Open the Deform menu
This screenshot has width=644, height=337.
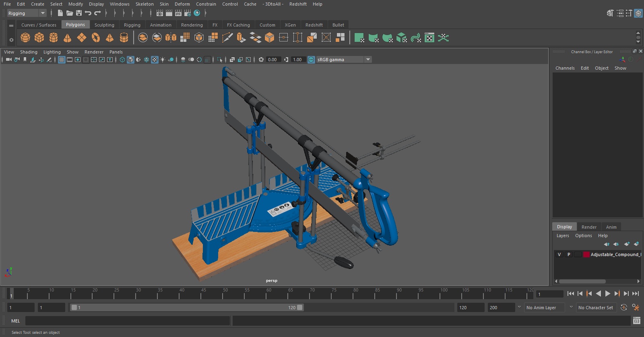(x=182, y=4)
